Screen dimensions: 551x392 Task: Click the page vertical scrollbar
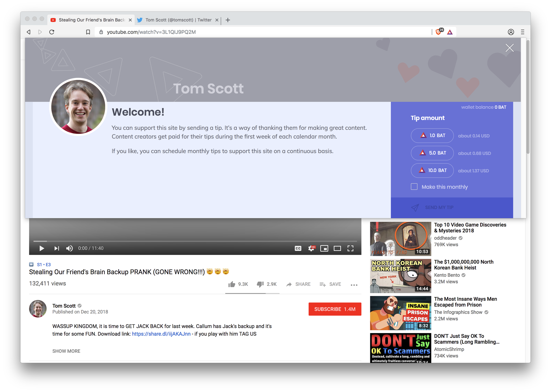(528, 97)
